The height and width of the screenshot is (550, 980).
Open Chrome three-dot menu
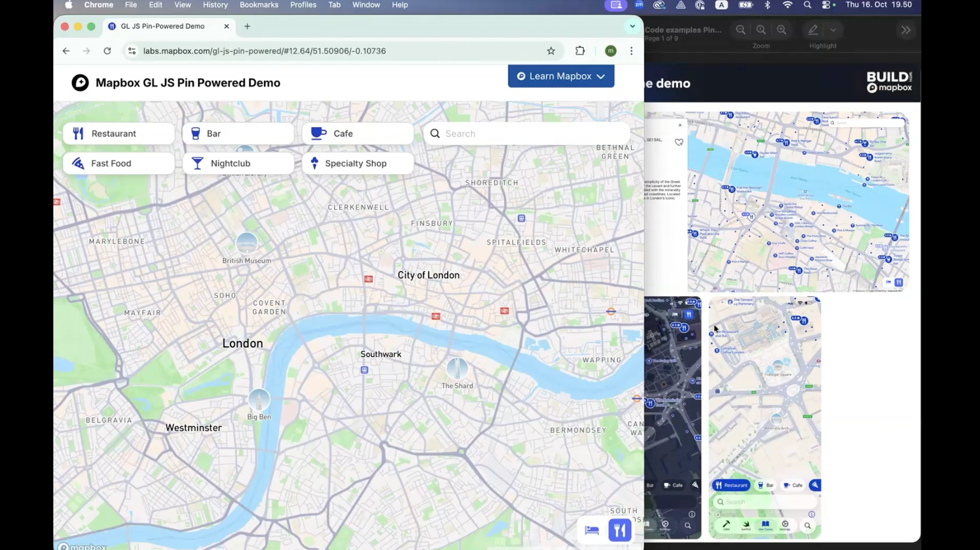click(x=631, y=51)
